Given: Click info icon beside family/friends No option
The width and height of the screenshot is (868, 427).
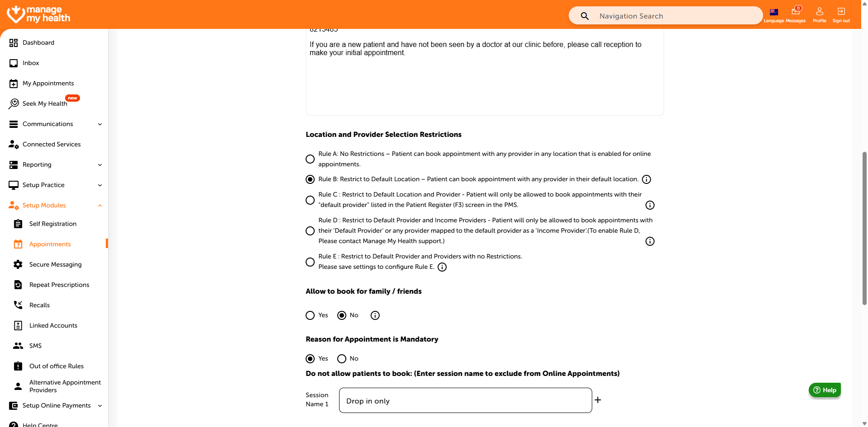Looking at the screenshot, I should (x=375, y=315).
